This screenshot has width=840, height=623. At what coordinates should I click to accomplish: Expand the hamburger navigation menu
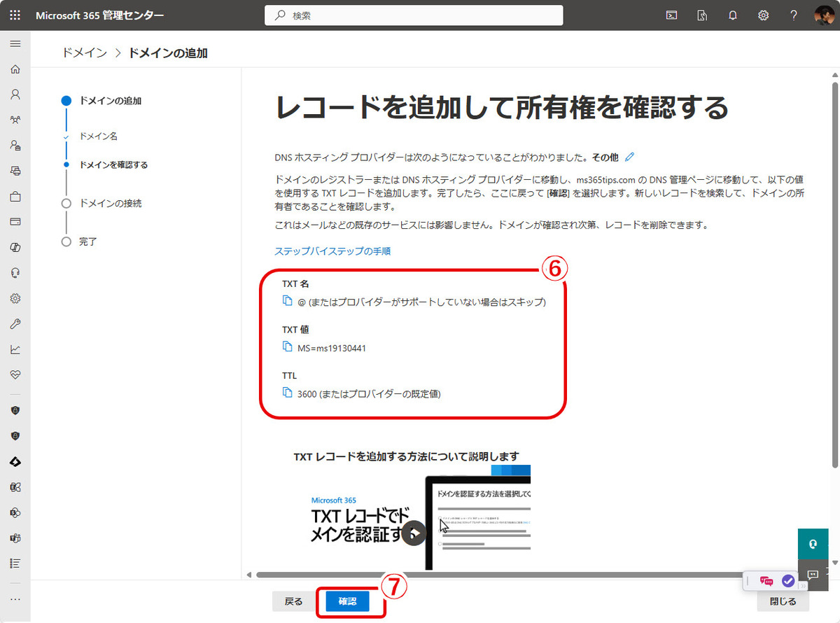(15, 43)
